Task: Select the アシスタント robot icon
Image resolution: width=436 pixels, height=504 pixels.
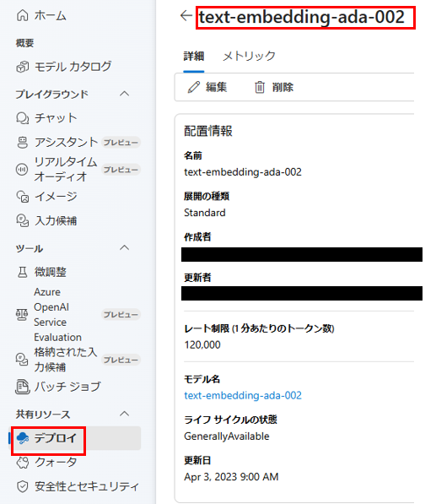Action: (23, 143)
